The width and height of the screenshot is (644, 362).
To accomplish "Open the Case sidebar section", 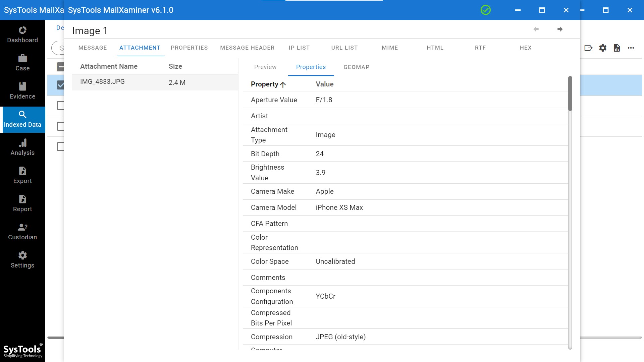I will (22, 63).
